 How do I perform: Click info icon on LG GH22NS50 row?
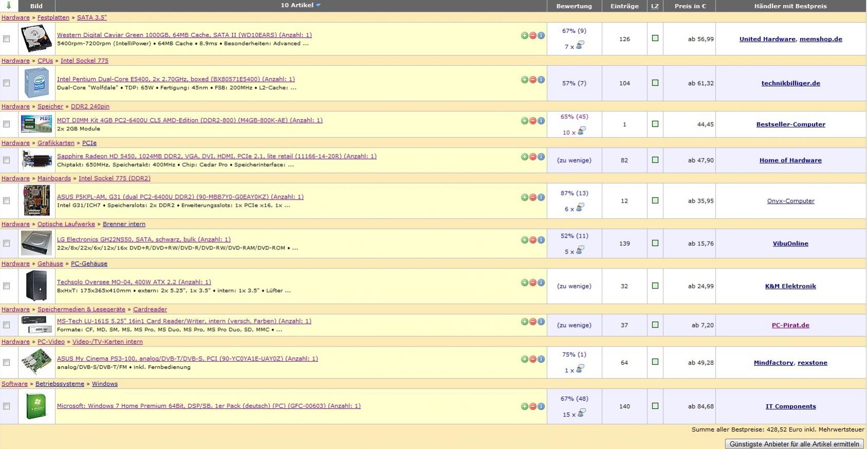tap(541, 240)
